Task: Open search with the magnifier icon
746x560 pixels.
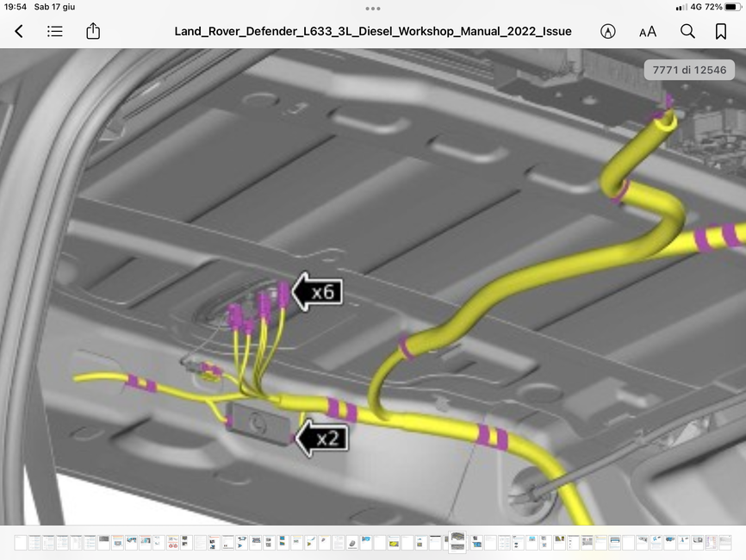Action: click(x=687, y=31)
